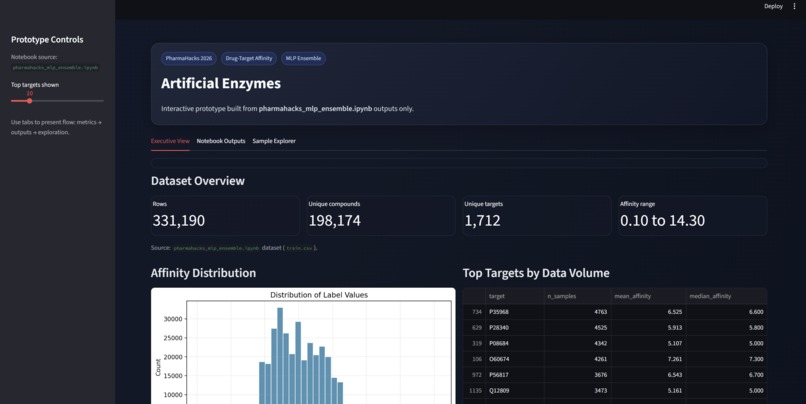Select target cell Q12809

coord(515,391)
